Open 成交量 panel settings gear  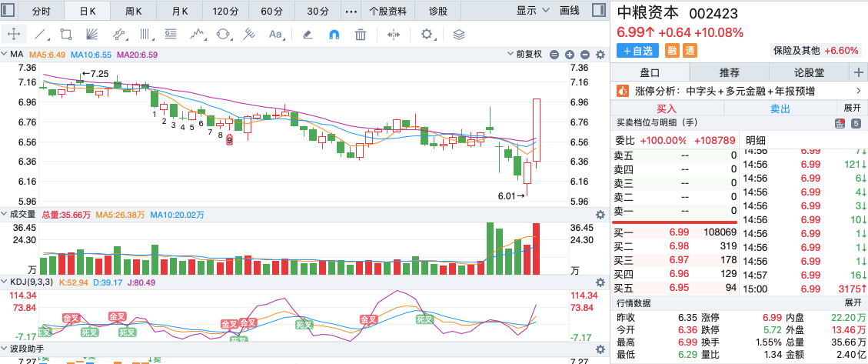pyautogui.click(x=600, y=215)
